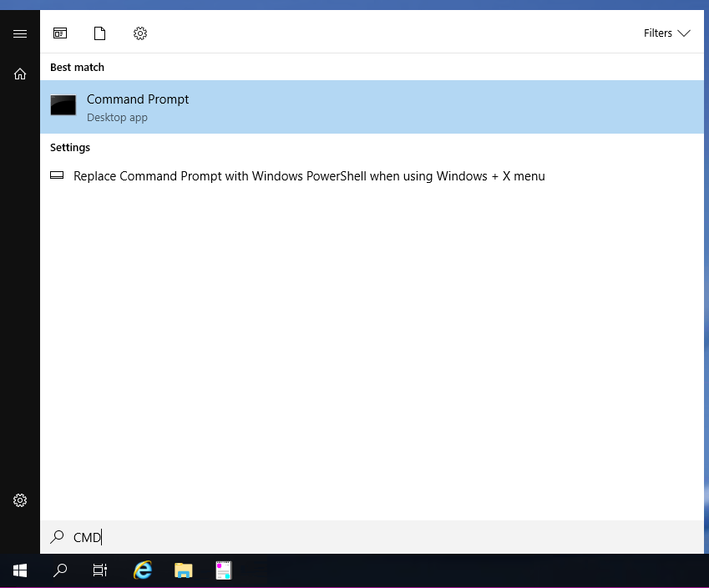Viewport: 709px width, 588px height.
Task: Filter search results by Settings gear icon
Action: pyautogui.click(x=140, y=33)
